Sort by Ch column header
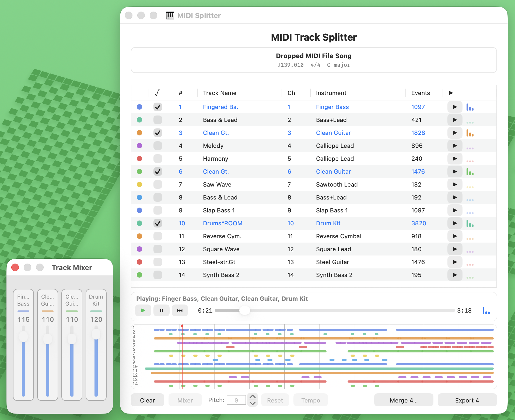 point(291,93)
